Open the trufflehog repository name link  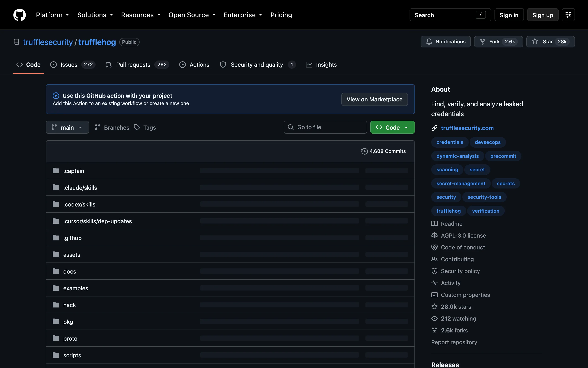point(97,42)
